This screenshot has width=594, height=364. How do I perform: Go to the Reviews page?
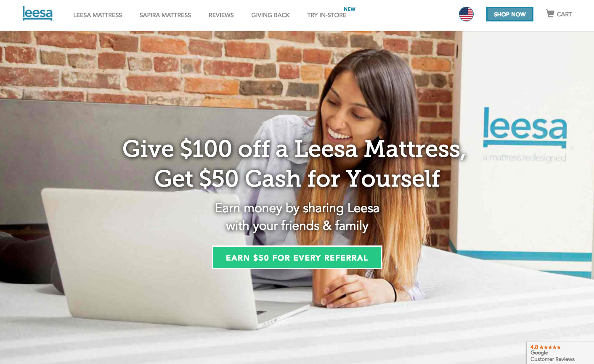coord(221,15)
